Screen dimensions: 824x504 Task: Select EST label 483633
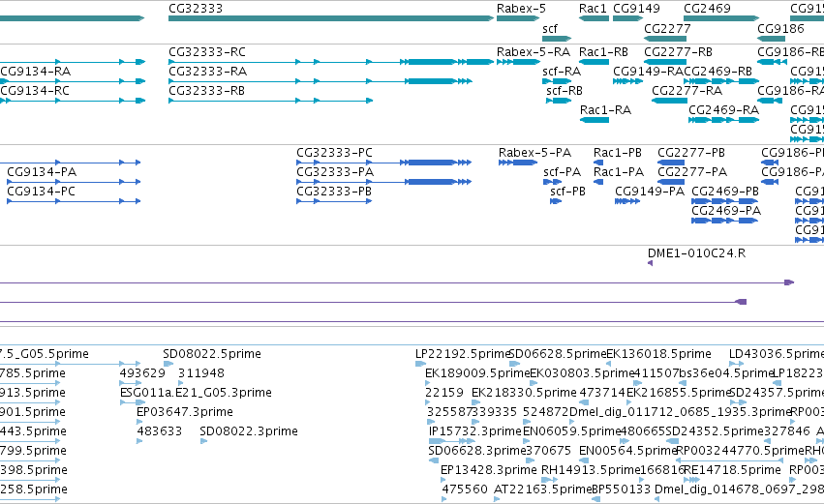(x=159, y=431)
